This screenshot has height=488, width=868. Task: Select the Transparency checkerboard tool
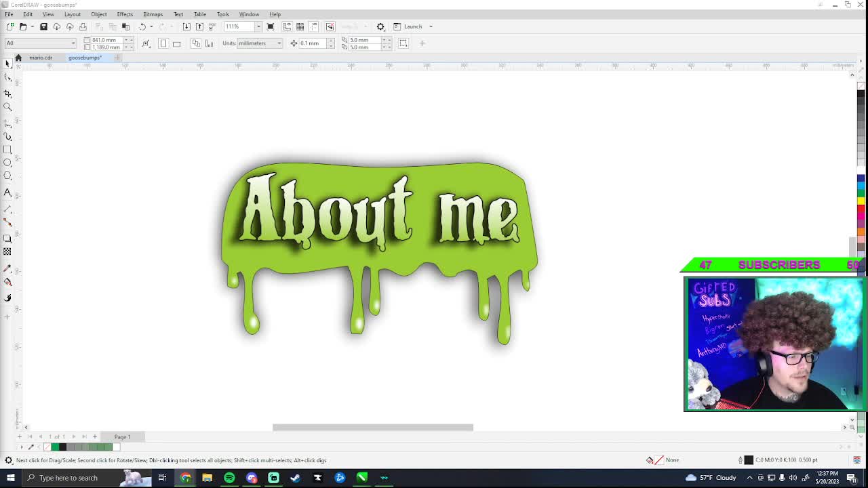tap(7, 251)
